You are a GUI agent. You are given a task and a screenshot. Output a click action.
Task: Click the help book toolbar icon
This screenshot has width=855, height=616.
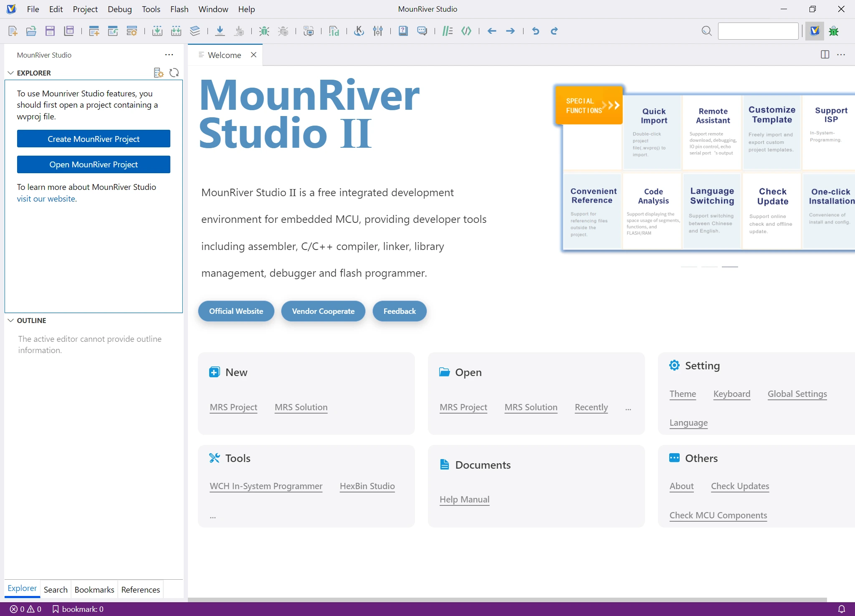click(403, 31)
